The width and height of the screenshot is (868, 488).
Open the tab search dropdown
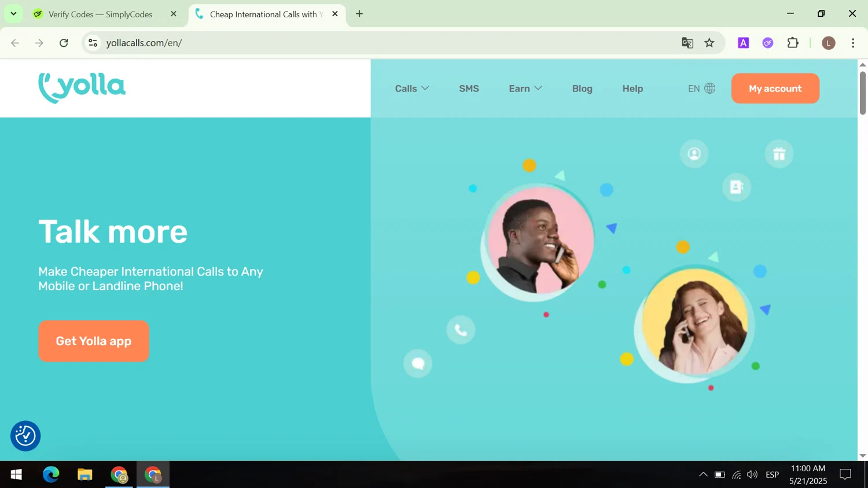(13, 14)
